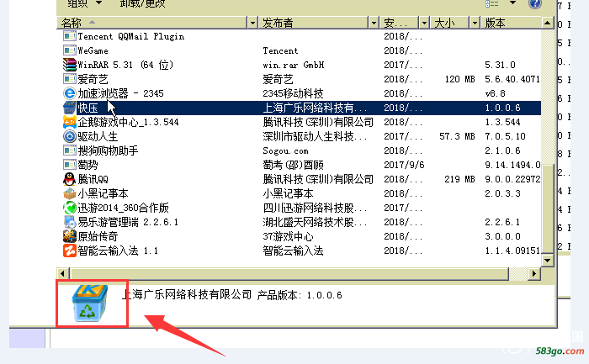
Task: Select the 加速浏览器 - 2345 entry
Action: (120, 93)
